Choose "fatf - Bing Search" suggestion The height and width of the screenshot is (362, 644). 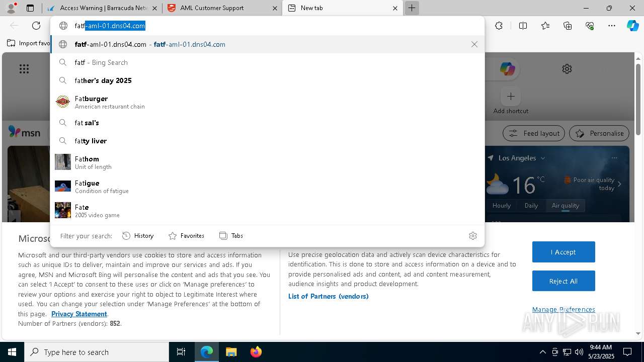tap(267, 62)
